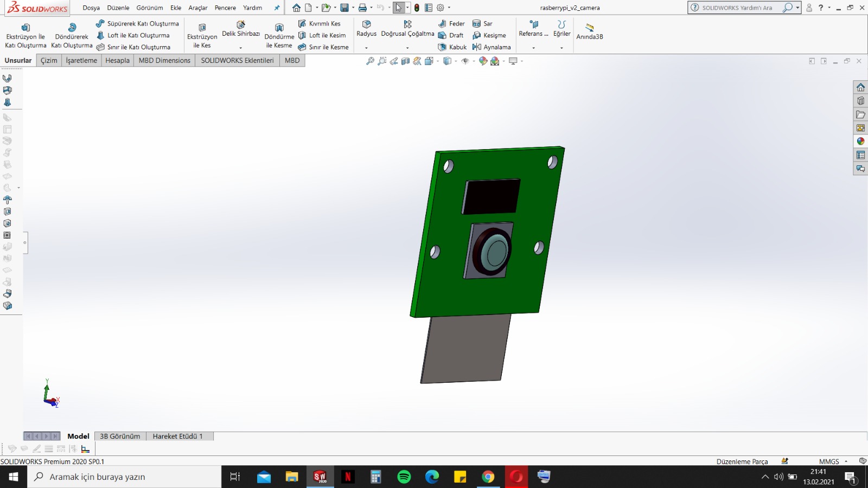Click the Rebuild traffic light icon
The width and height of the screenshot is (868, 488).
point(417,8)
